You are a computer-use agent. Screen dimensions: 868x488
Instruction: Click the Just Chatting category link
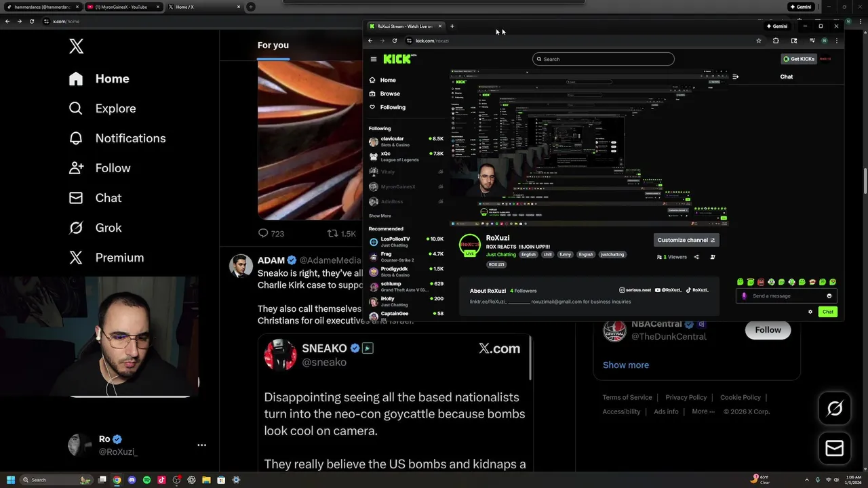501,254
